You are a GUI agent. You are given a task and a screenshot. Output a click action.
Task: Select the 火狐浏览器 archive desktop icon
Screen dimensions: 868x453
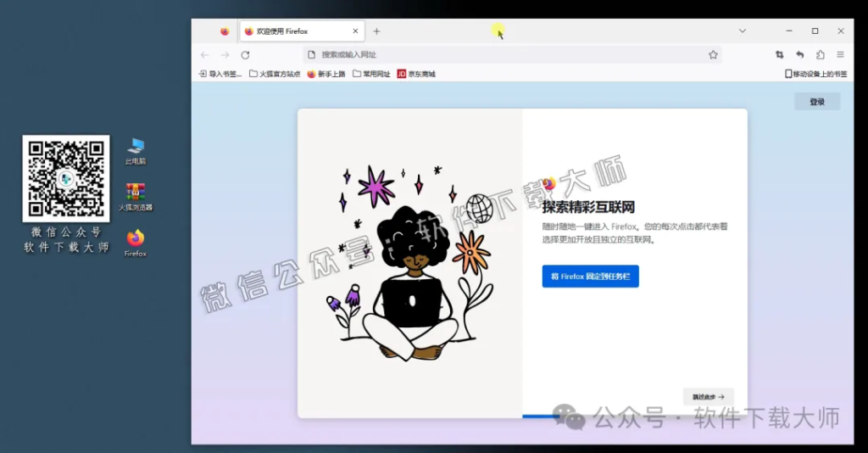(136, 197)
